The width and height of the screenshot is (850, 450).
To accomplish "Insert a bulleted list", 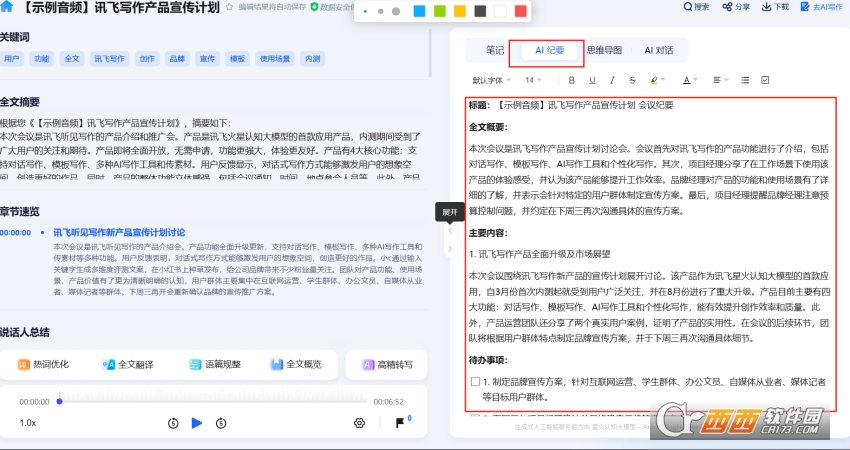I will (x=745, y=80).
